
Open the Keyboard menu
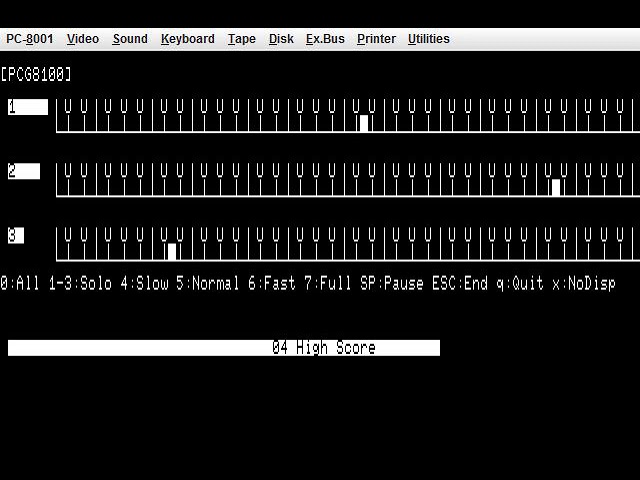point(187,39)
